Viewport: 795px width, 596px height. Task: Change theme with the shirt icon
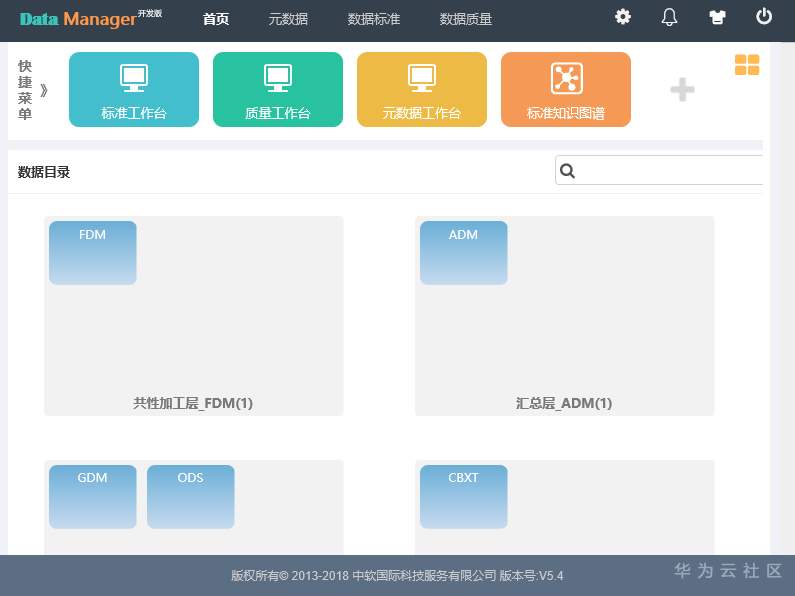(x=717, y=18)
